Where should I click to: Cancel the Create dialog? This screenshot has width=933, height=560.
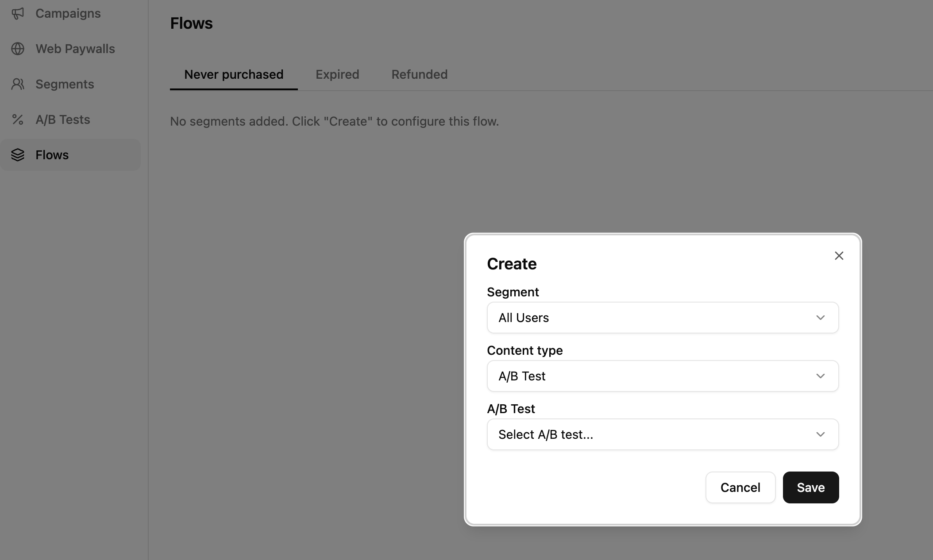pos(740,487)
